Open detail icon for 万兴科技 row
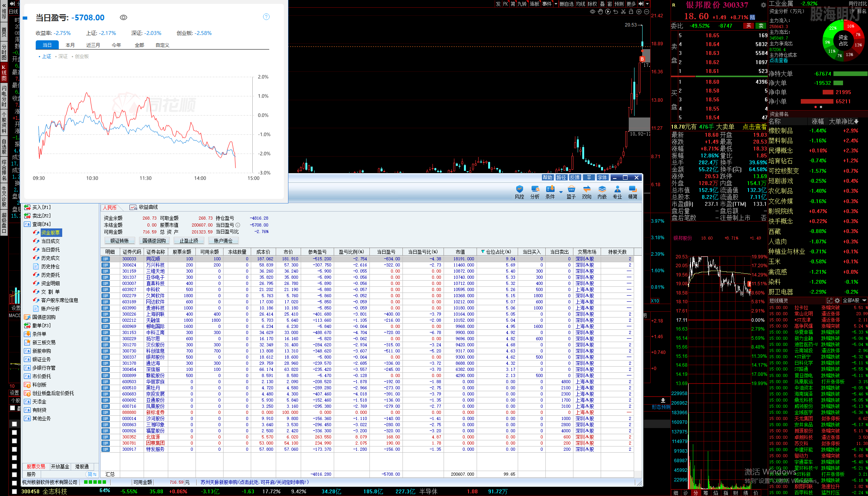This screenshot has height=496, width=868. click(x=106, y=265)
